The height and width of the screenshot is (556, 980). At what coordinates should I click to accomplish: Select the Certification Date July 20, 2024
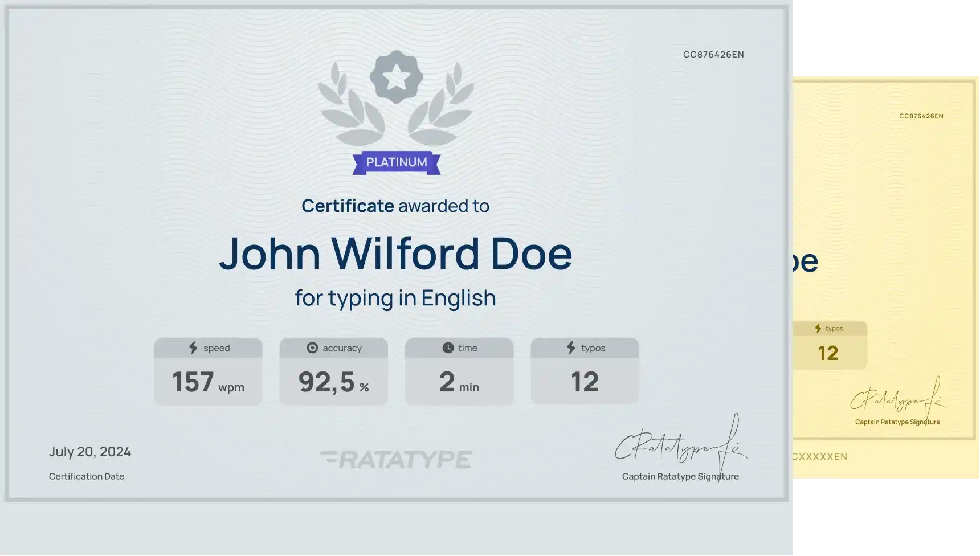click(89, 452)
